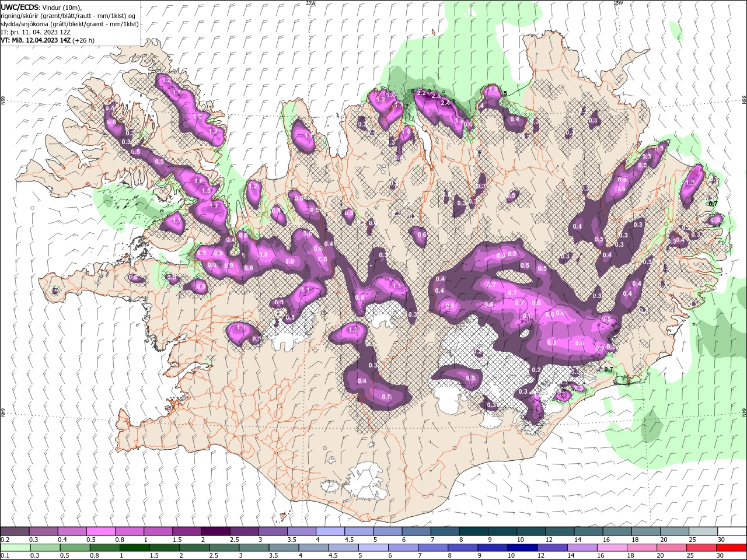Click the 1.5 magenta-purple swatch in upper legend row
This screenshot has width=747, height=560.
(x=187, y=531)
